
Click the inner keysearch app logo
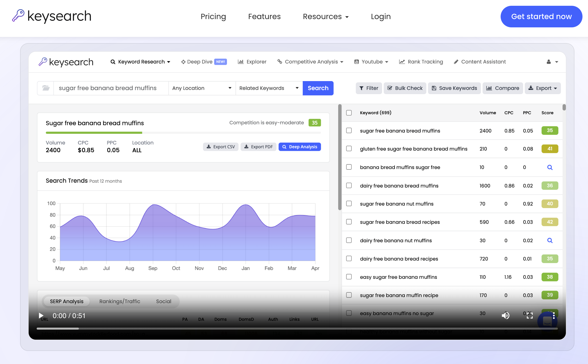66,62
